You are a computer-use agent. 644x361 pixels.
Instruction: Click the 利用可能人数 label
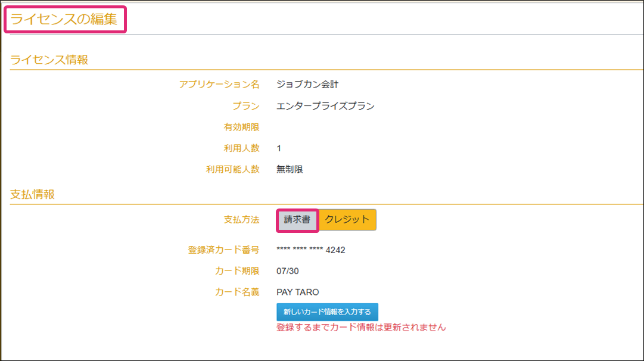(x=232, y=169)
